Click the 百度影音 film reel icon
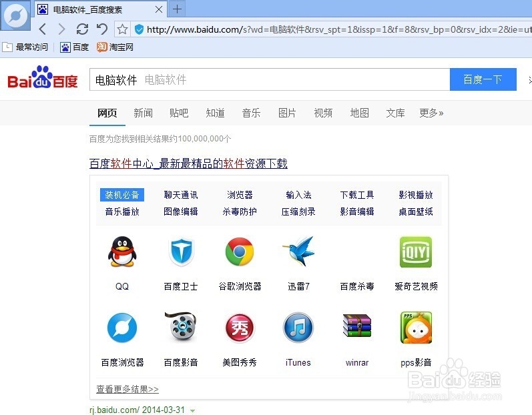 click(x=181, y=326)
